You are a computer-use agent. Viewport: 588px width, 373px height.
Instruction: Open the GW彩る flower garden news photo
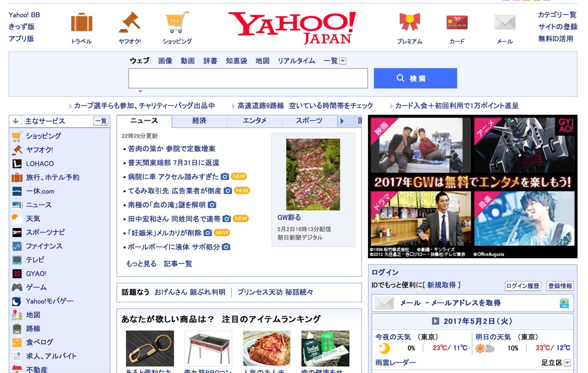click(313, 174)
